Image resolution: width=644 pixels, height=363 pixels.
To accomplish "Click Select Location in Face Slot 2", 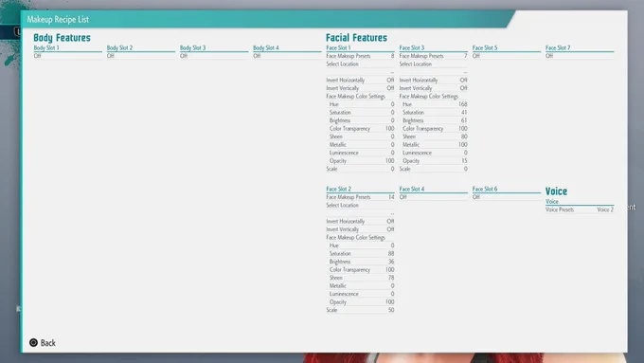I will coord(342,205).
